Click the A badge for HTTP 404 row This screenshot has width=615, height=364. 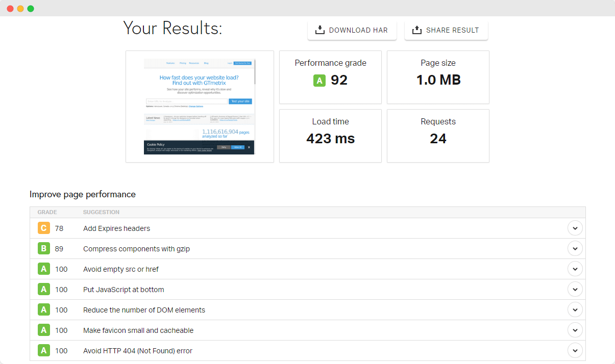click(44, 351)
